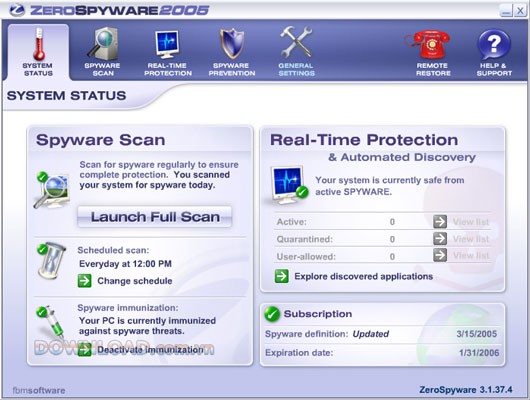
Task: Click the 'Scheduled scan:' label
Action: (x=113, y=250)
